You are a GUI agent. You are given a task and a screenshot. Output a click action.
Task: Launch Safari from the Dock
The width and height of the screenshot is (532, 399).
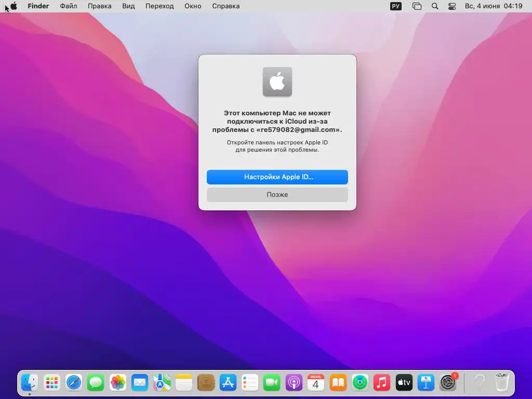(x=74, y=383)
